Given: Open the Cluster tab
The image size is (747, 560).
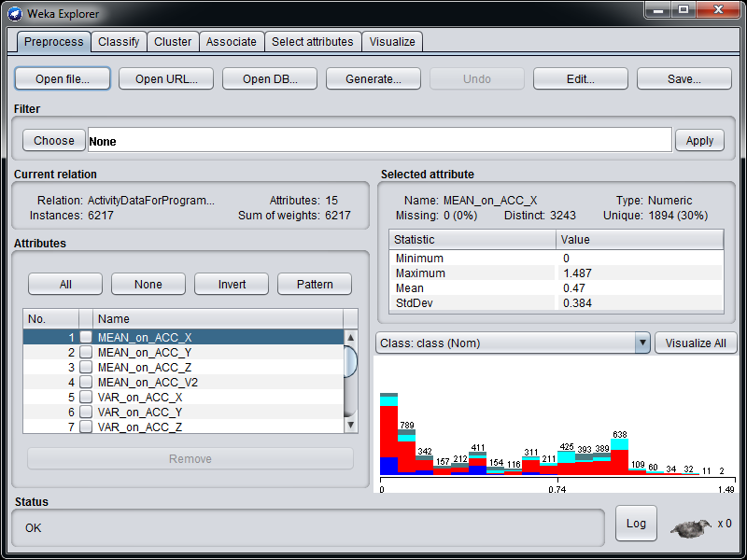Looking at the screenshot, I should point(173,42).
